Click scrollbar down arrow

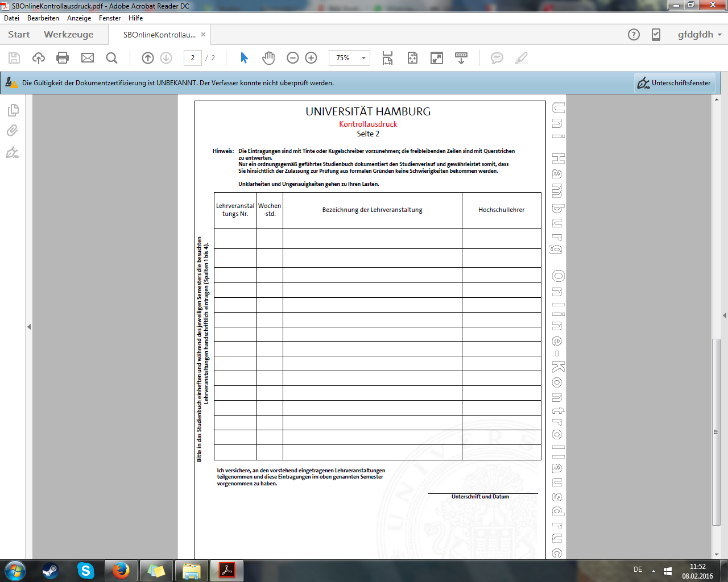coord(717,555)
